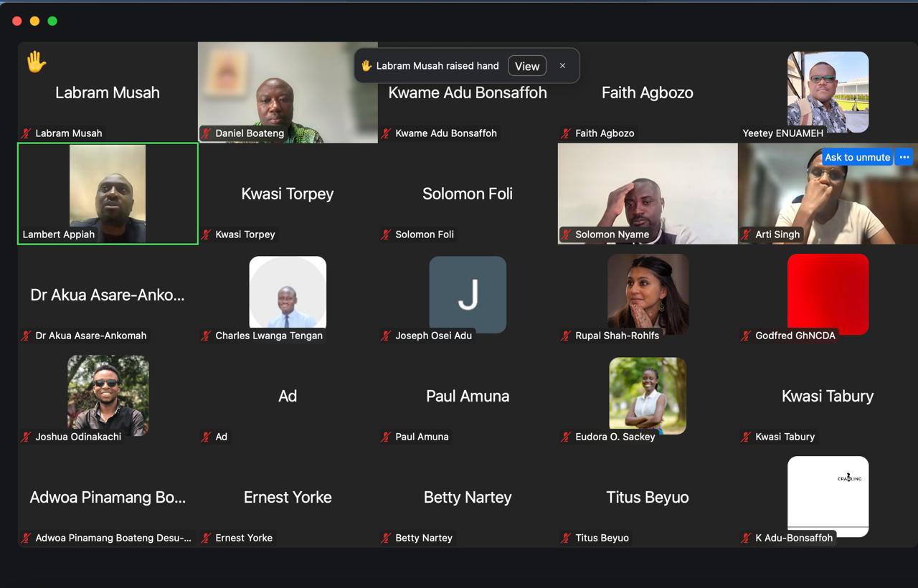Screen dimensions: 918x588
Task: Click the muted mic icon for Charles Lwanga Tengan
Action: pos(207,336)
